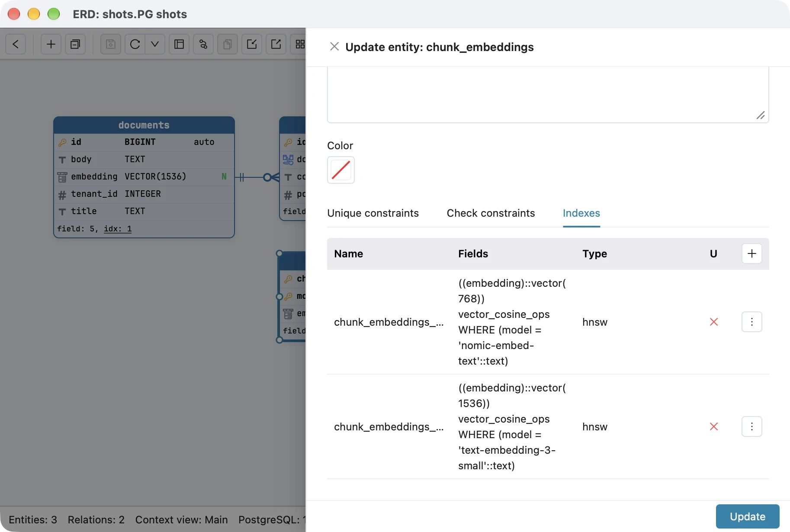The image size is (790, 532).
Task: Click the key icon beside id field
Action: pyautogui.click(x=62, y=142)
